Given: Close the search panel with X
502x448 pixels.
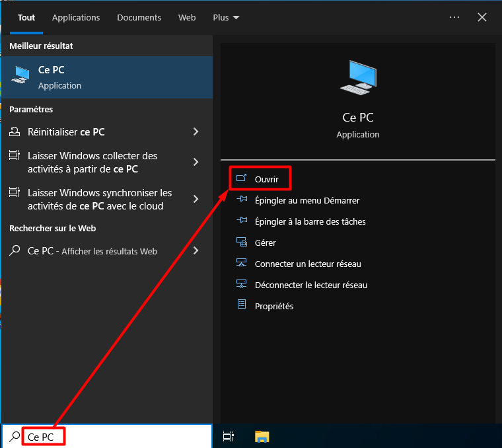Looking at the screenshot, I should (x=482, y=17).
